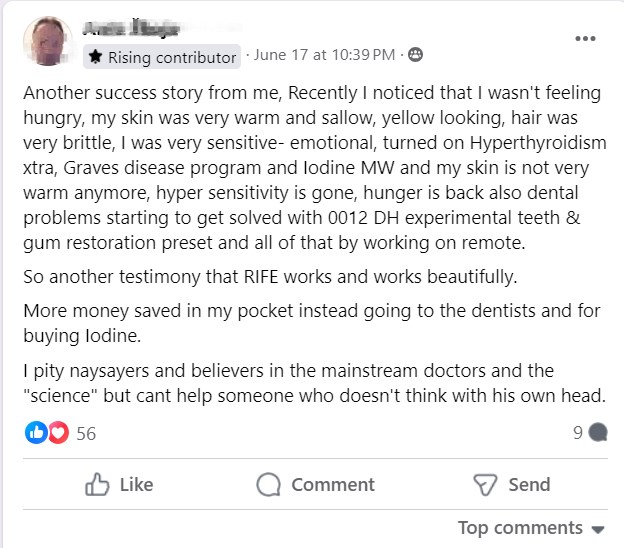Click the group privacy icon beside timestamp
Screen dimensions: 624x548
click(x=415, y=55)
